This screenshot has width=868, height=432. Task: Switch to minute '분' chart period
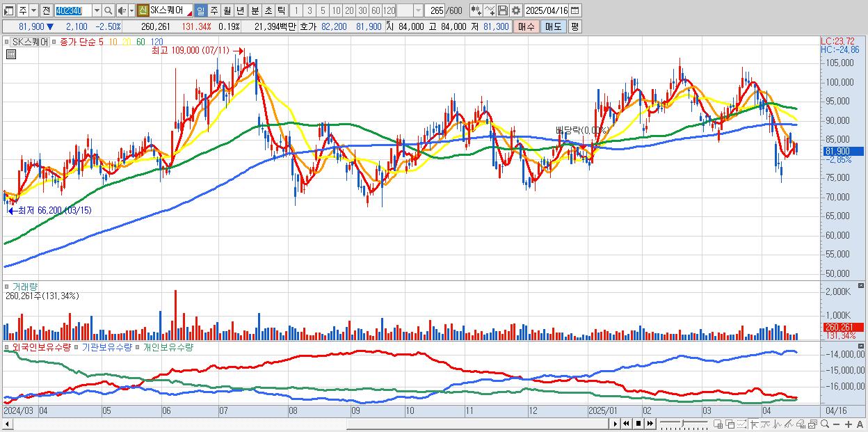point(254,10)
